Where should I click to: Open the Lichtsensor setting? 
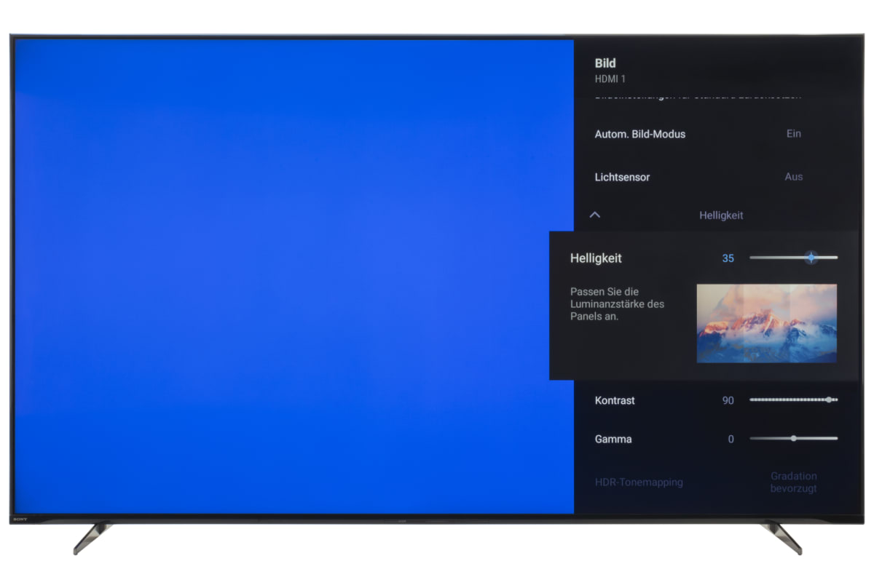point(622,177)
